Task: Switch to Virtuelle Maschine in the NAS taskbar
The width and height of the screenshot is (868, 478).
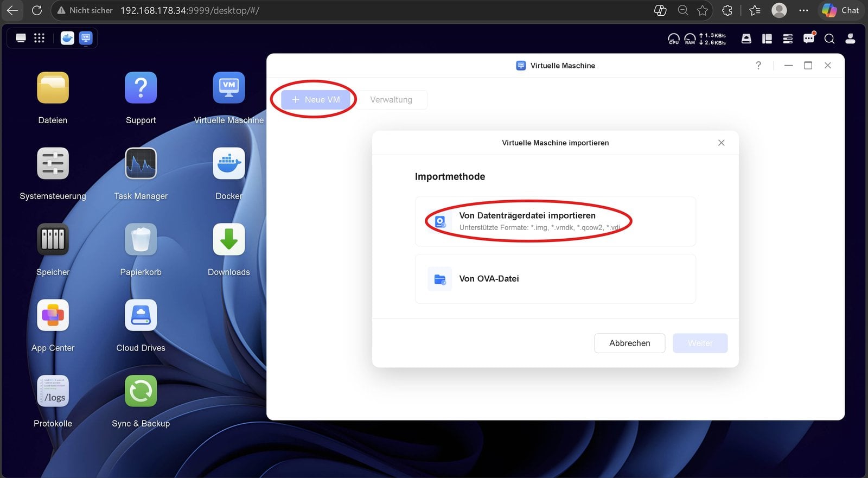Action: pyautogui.click(x=86, y=38)
